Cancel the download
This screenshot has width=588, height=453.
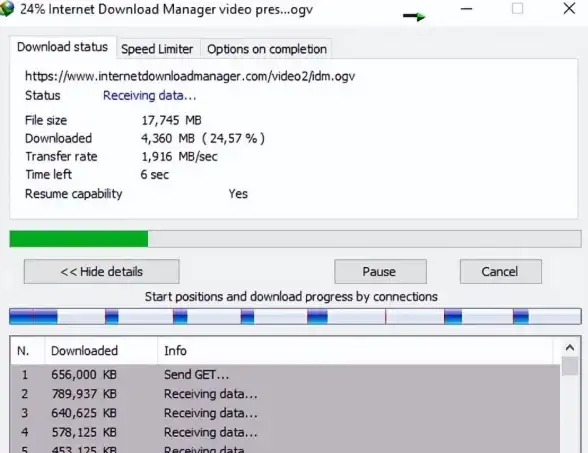pyautogui.click(x=501, y=272)
